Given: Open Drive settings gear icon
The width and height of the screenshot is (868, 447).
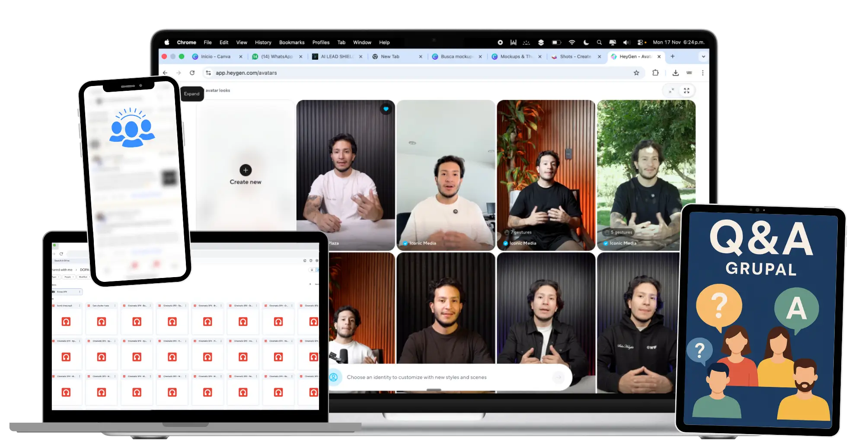Looking at the screenshot, I should (x=317, y=261).
